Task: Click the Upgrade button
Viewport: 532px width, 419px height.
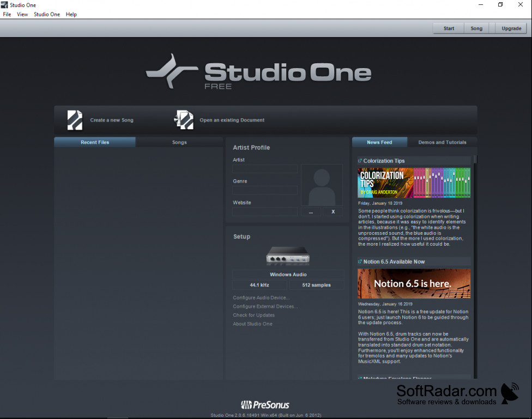Action: pos(511,28)
